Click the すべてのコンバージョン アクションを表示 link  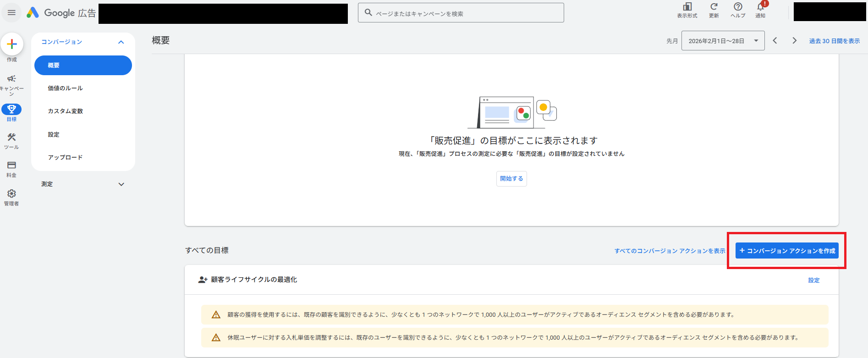[670, 251]
